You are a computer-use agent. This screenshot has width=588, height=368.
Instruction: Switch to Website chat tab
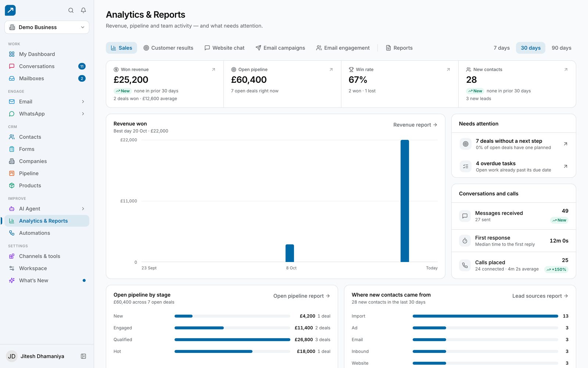(225, 48)
